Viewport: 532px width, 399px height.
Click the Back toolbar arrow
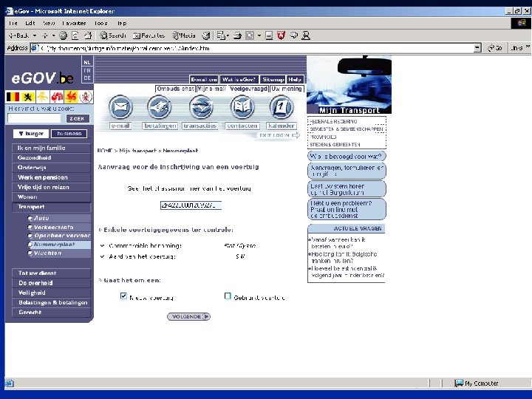coord(18,35)
